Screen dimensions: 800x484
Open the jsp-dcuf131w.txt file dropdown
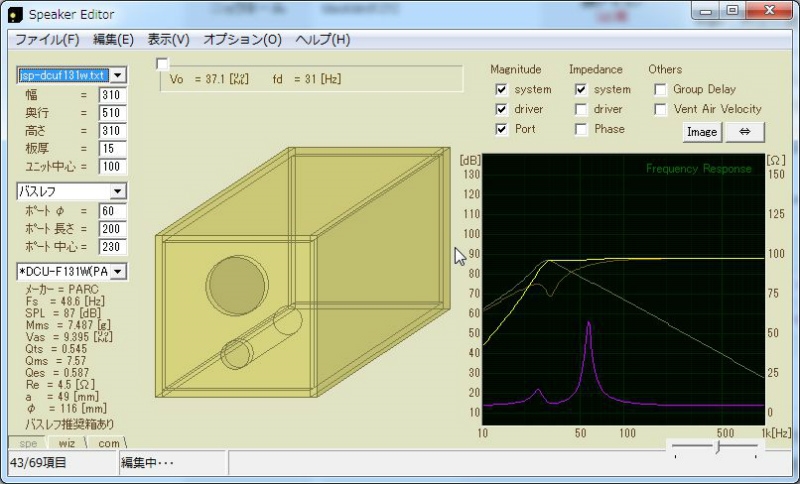tap(118, 76)
